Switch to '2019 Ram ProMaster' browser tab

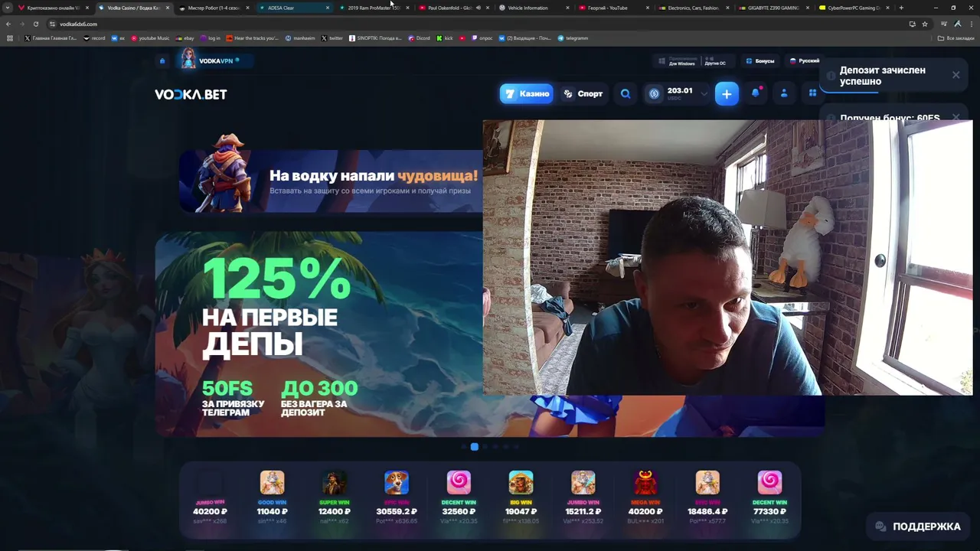(374, 8)
